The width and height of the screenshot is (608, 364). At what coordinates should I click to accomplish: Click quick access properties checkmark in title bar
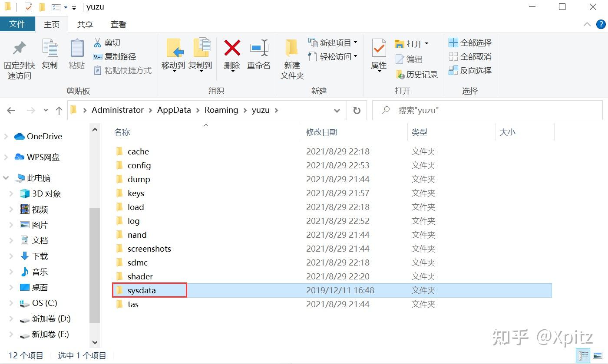[29, 7]
